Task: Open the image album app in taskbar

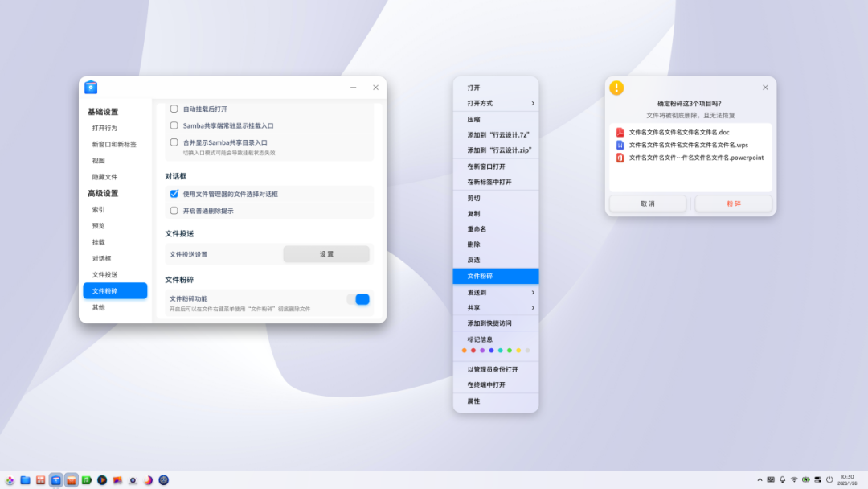Action: click(117, 480)
